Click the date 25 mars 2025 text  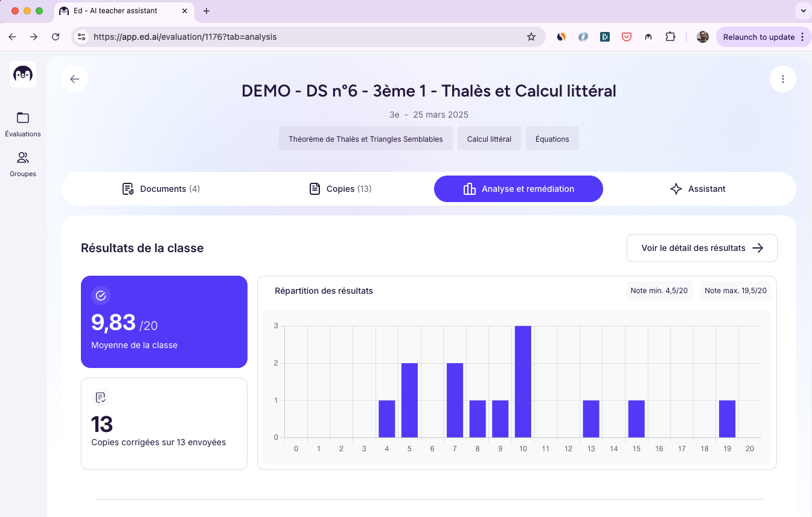[441, 115]
